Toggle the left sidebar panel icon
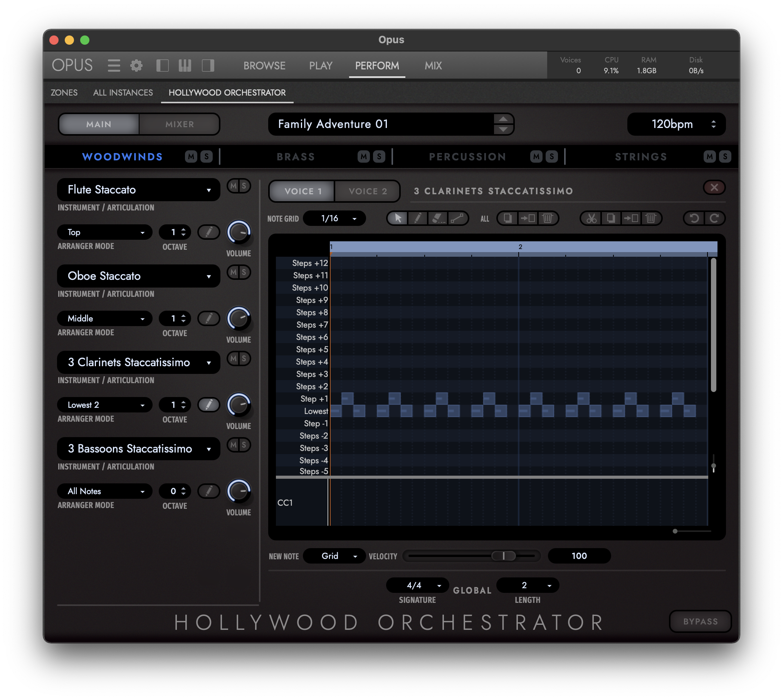 point(162,66)
